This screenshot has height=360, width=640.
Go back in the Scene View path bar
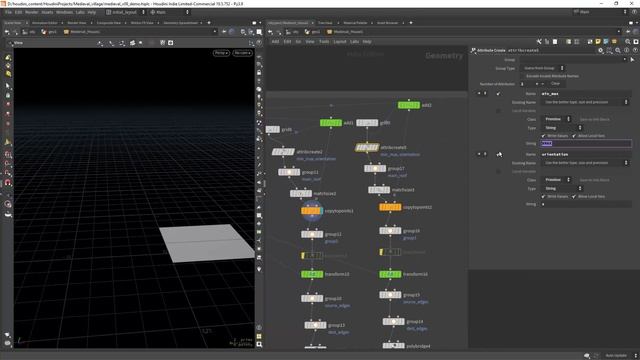pos(7,32)
